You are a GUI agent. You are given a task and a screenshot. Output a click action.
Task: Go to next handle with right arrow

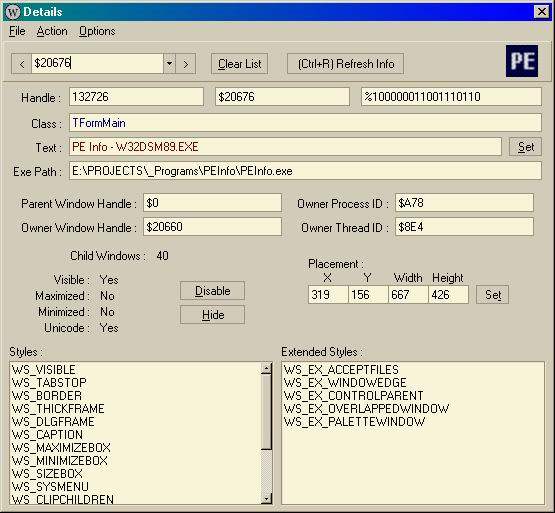[185, 64]
